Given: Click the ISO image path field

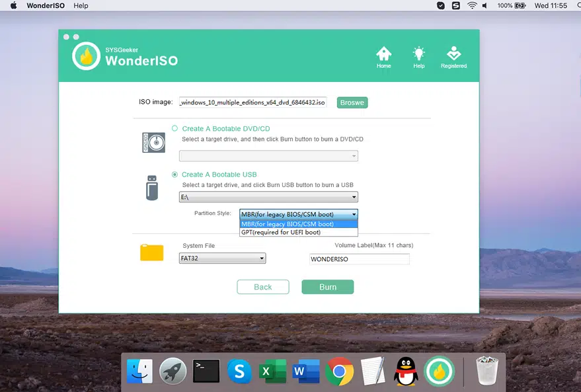Looking at the screenshot, I should [252, 102].
